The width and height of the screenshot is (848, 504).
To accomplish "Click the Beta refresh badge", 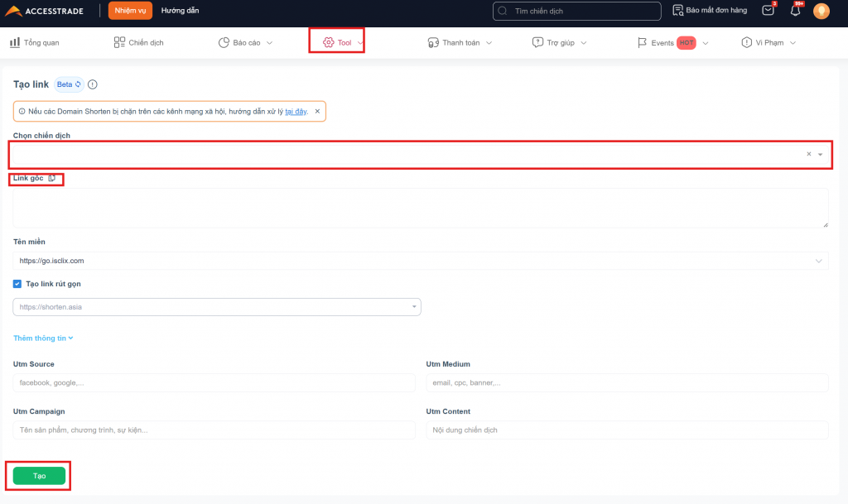I will 70,84.
